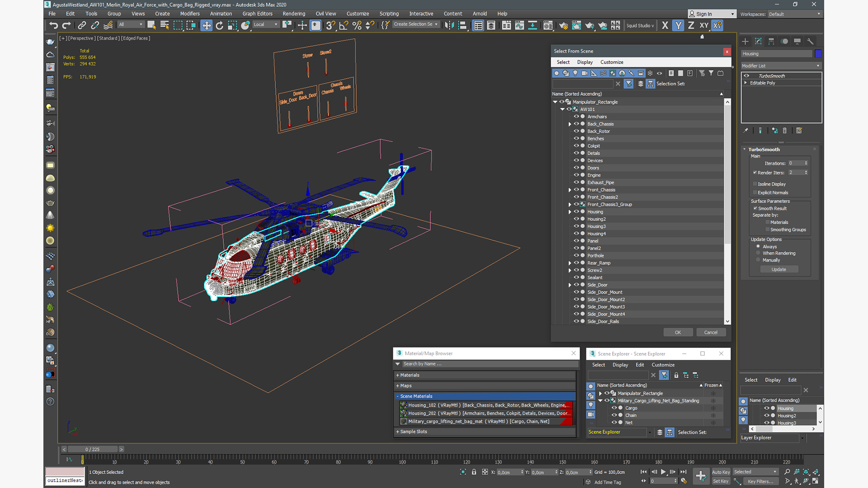Hide the Engine object via eye icon
This screenshot has width=868, height=488.
pos(576,175)
